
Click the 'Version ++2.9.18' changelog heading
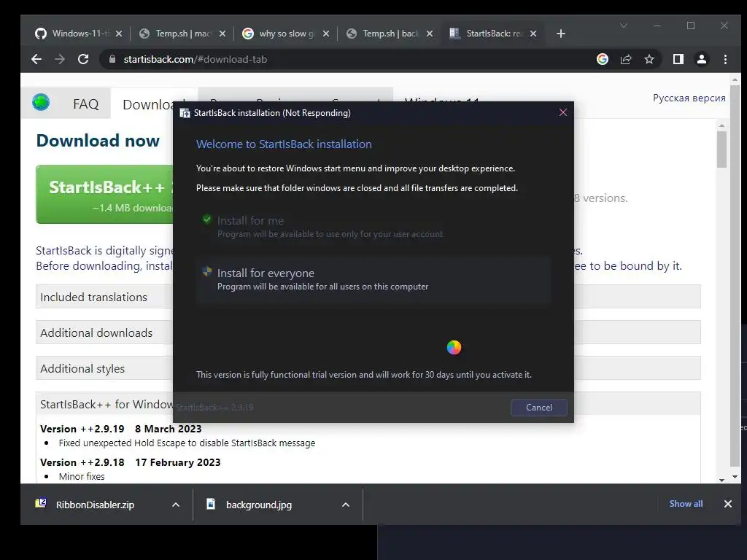(82, 462)
